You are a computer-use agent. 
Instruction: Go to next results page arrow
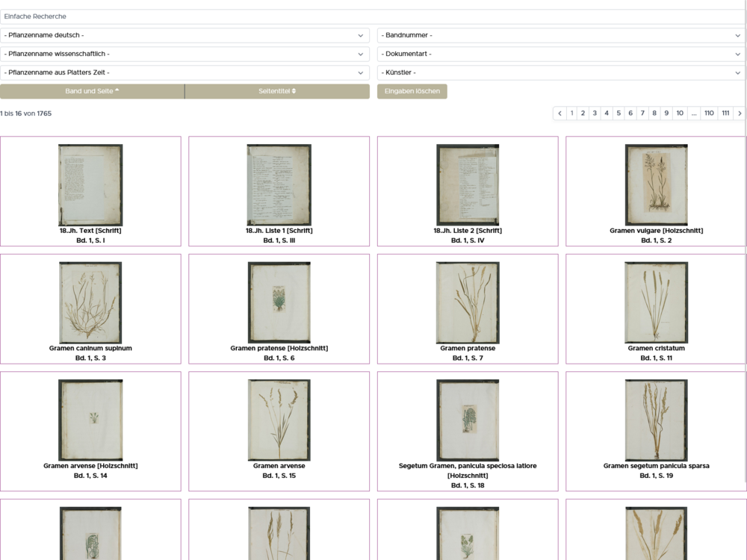tap(740, 113)
